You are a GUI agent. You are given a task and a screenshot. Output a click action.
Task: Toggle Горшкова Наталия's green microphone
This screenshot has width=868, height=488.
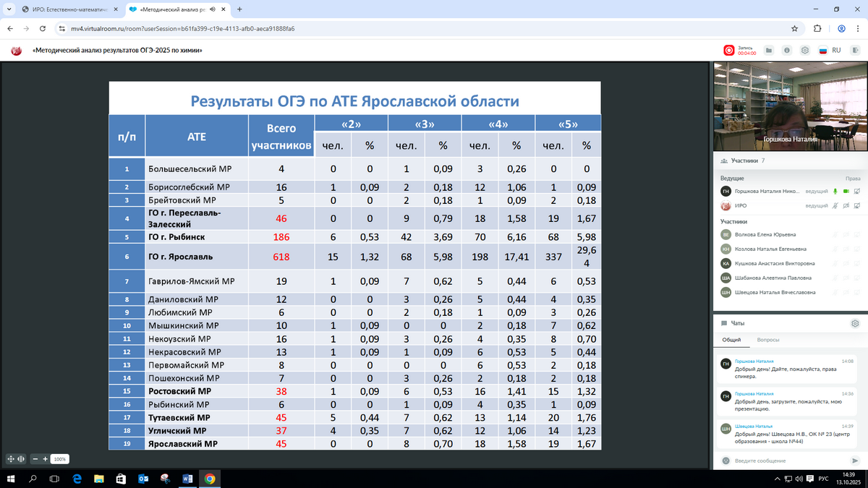point(835,191)
